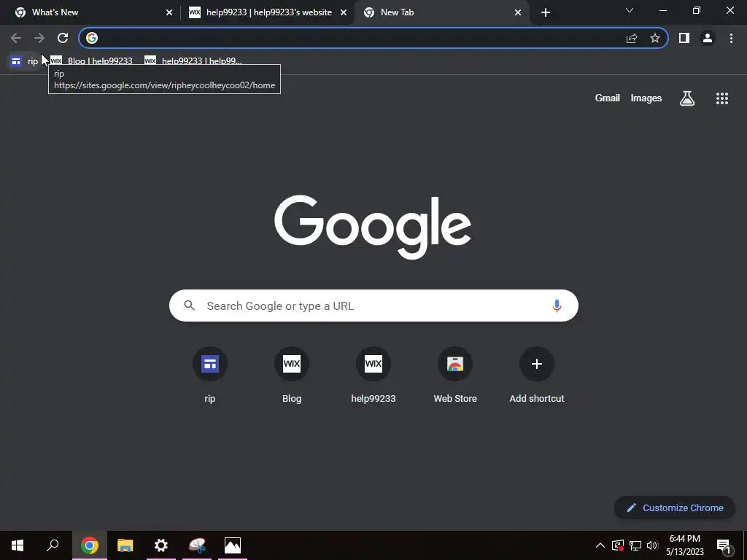Switch to help99233's website tab
Image resolution: width=747 pixels, height=560 pixels.
click(x=262, y=12)
